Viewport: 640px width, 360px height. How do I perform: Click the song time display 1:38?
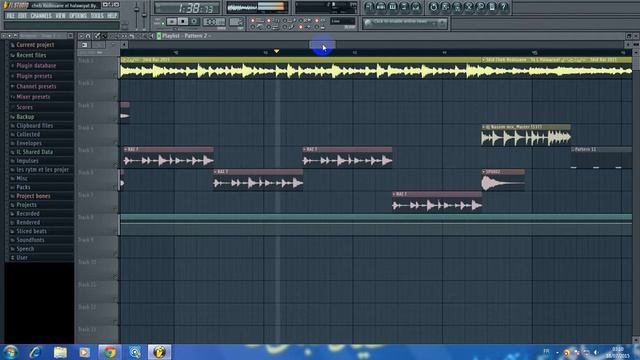(x=187, y=8)
